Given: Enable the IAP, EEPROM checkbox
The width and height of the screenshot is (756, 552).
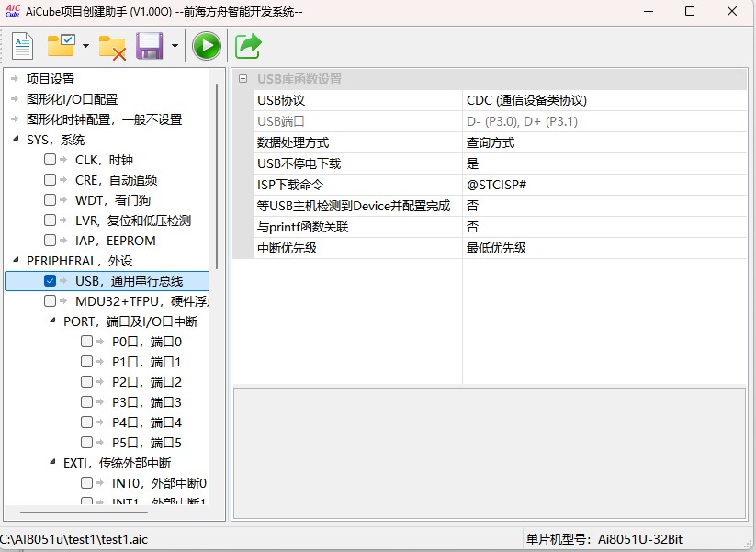Looking at the screenshot, I should coord(50,240).
